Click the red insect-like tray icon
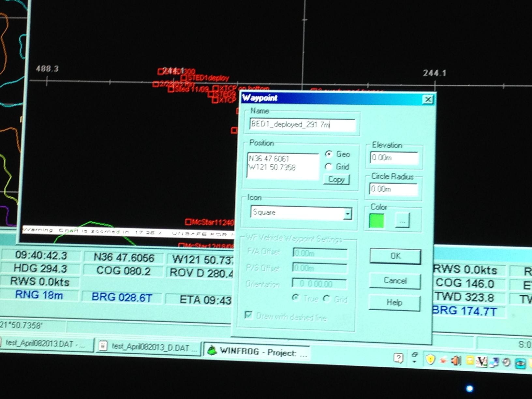Viewport: 532px width, 399px height. pos(443,360)
